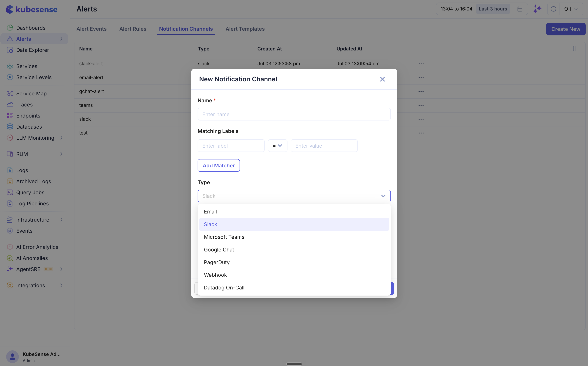Open the AI sparkle assistant icon
The image size is (588, 366).
(537, 9)
